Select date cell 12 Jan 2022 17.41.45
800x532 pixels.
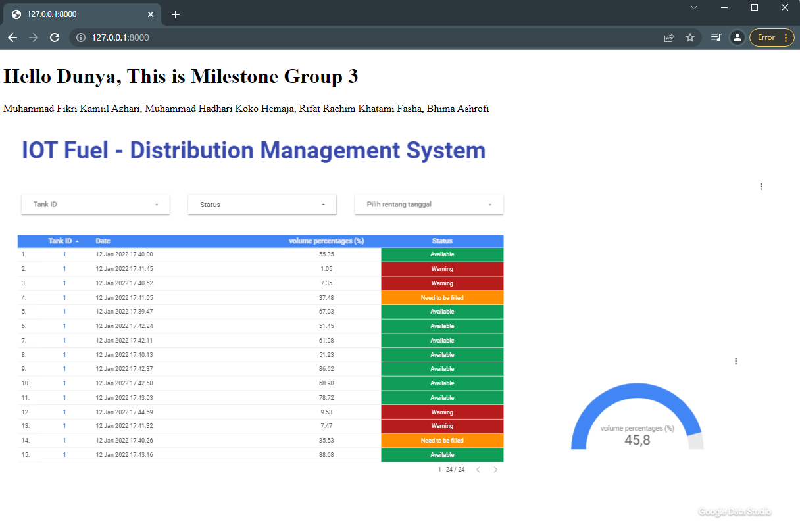(124, 269)
